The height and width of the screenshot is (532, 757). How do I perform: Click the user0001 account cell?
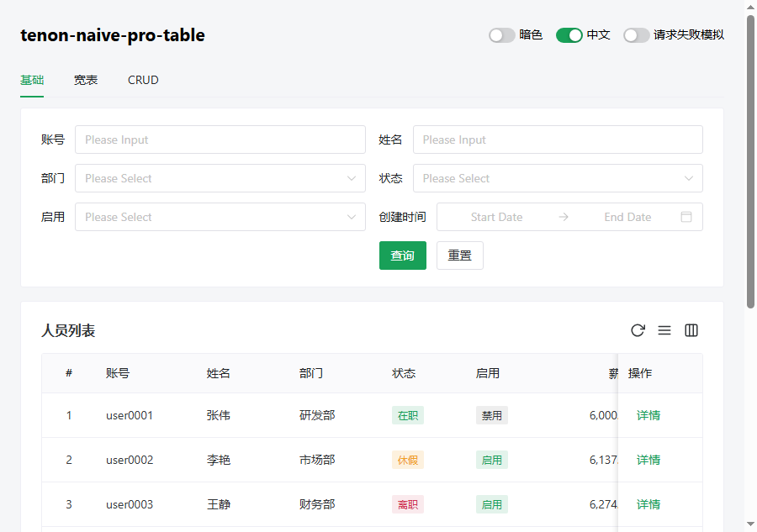(x=130, y=415)
